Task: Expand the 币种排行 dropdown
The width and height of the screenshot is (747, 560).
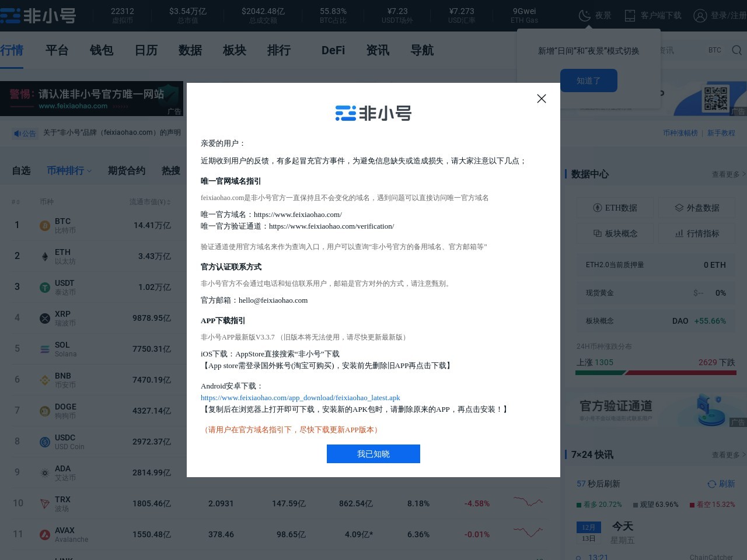Action: click(69, 170)
